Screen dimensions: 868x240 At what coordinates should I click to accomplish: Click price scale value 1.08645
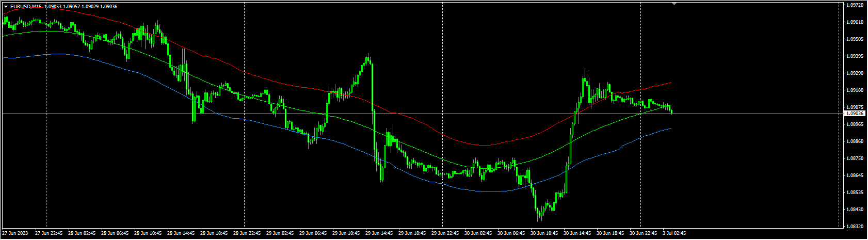click(x=855, y=175)
